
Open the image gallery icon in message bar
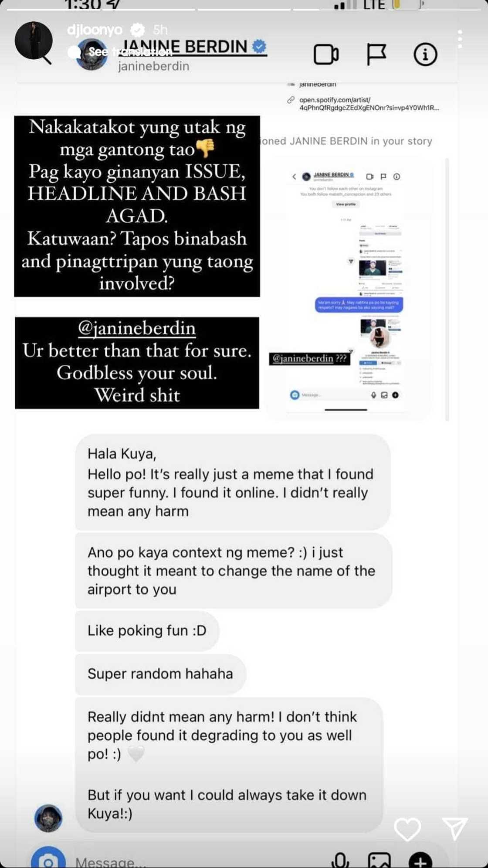coord(380,860)
